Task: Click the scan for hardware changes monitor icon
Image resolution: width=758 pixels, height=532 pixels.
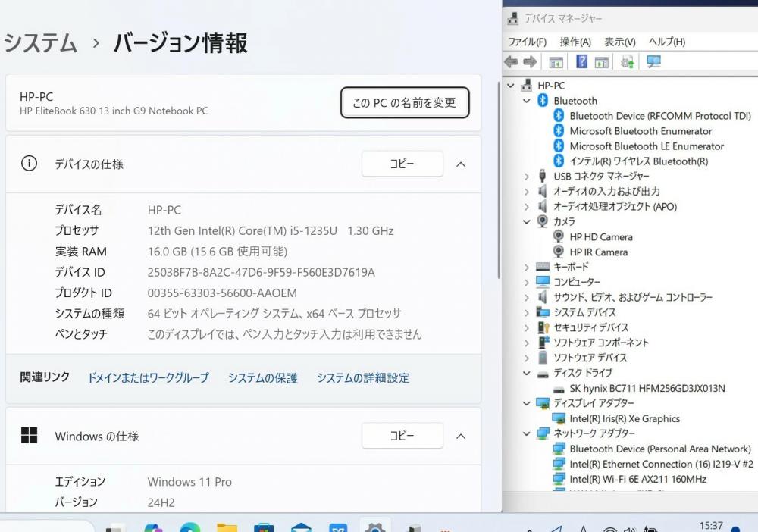Action: (x=653, y=61)
